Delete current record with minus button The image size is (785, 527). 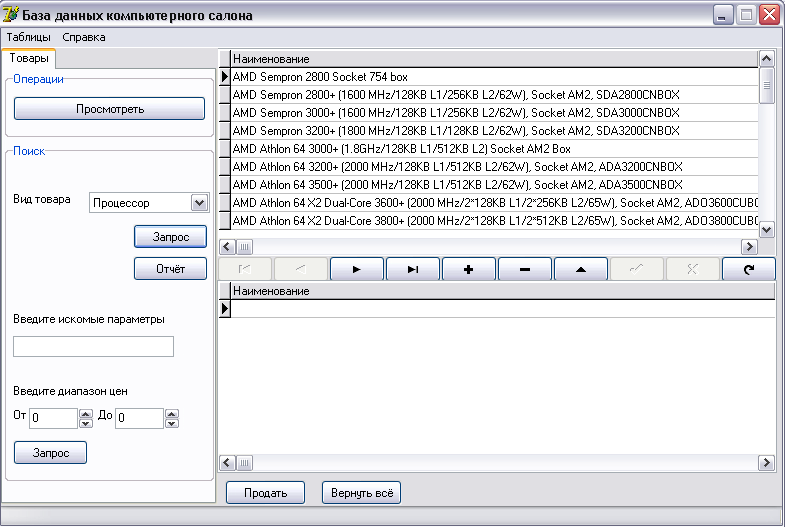(x=525, y=269)
